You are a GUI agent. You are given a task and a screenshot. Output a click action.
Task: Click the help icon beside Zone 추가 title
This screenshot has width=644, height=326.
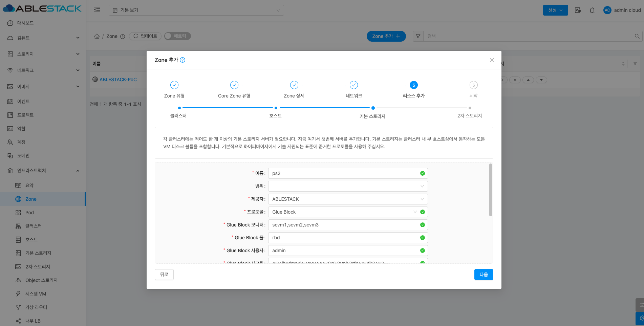[x=183, y=60]
